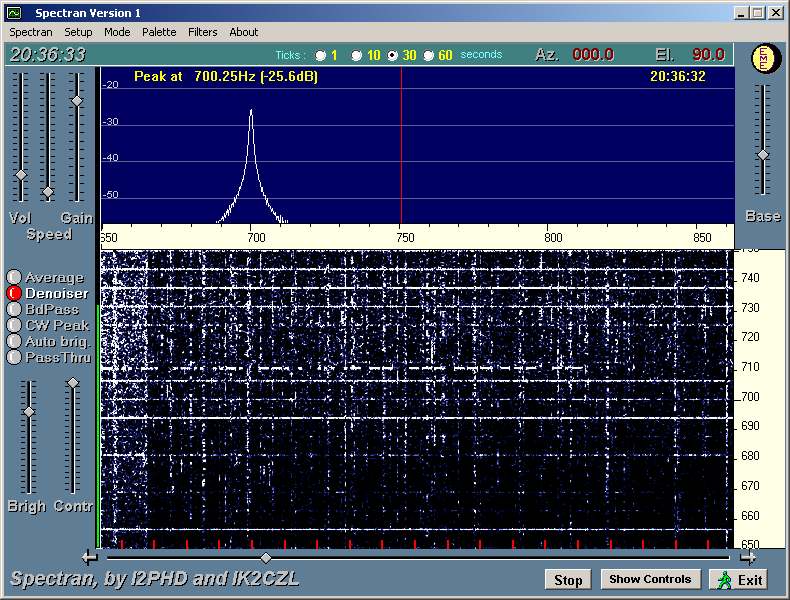
Task: Click the El. value 90.0
Action: coord(708,54)
